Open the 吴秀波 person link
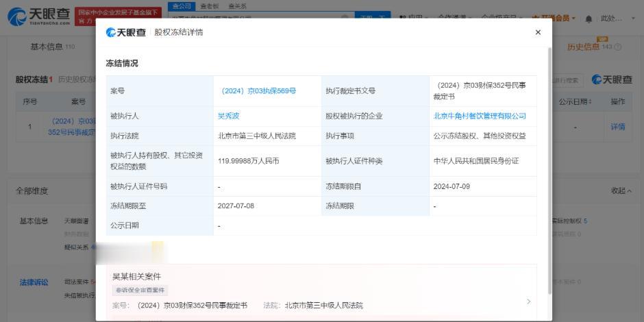644x322 pixels. click(228, 116)
